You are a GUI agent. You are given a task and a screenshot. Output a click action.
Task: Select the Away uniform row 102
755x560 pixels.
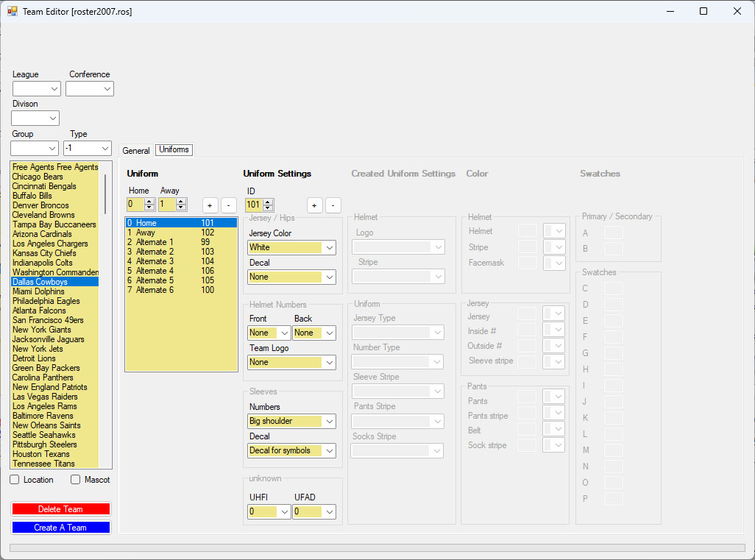pyautogui.click(x=181, y=233)
